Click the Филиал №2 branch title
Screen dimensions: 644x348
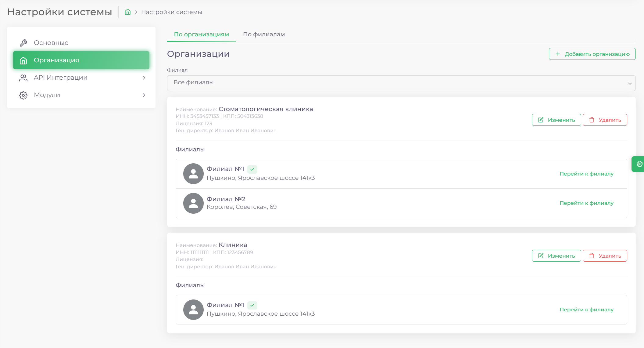tap(226, 199)
